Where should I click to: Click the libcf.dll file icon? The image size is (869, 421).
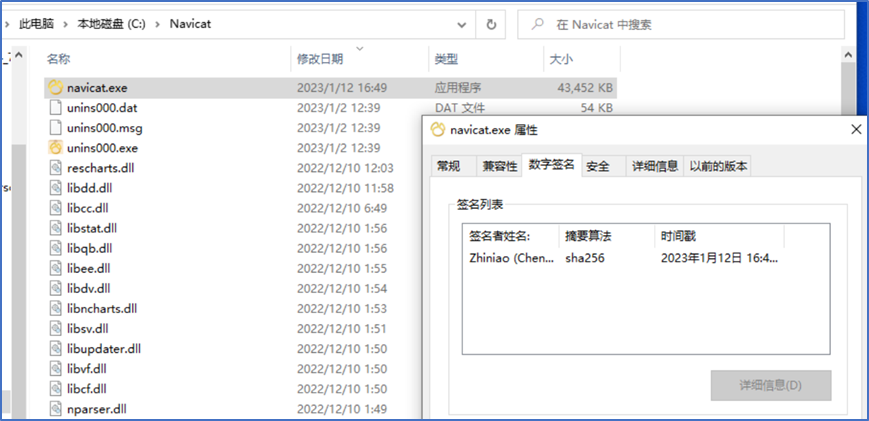pyautogui.click(x=55, y=389)
